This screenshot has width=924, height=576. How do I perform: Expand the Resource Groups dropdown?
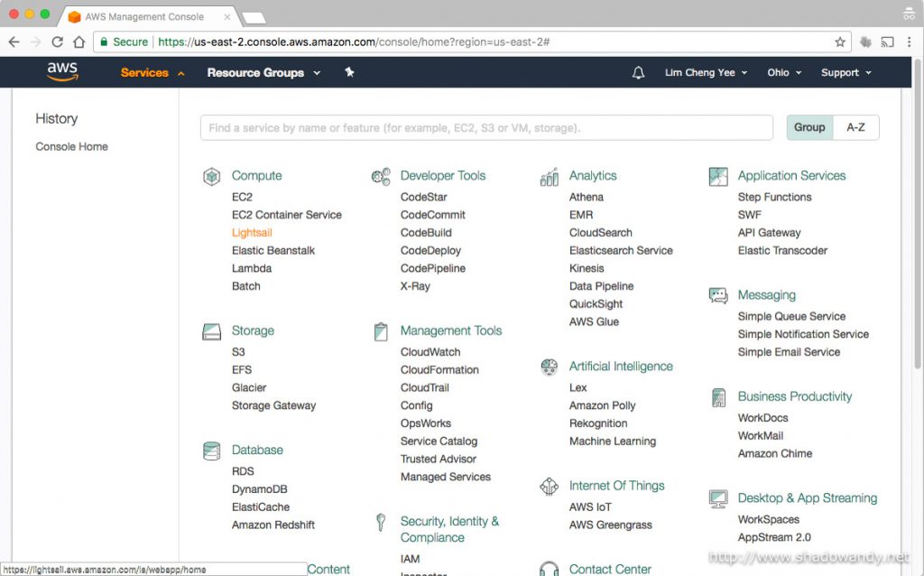tap(263, 72)
